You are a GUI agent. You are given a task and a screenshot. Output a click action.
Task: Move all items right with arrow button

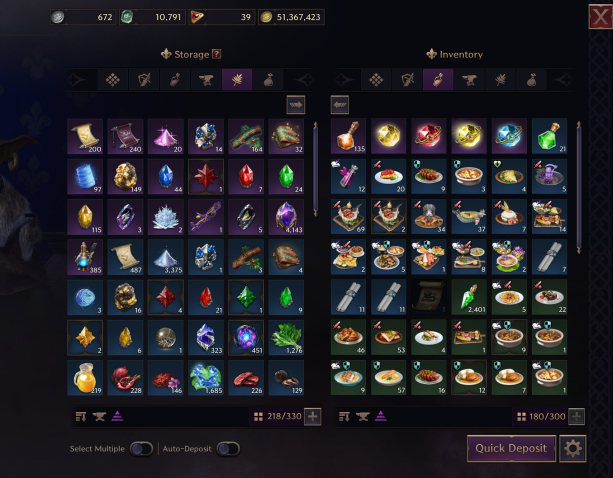click(x=296, y=105)
